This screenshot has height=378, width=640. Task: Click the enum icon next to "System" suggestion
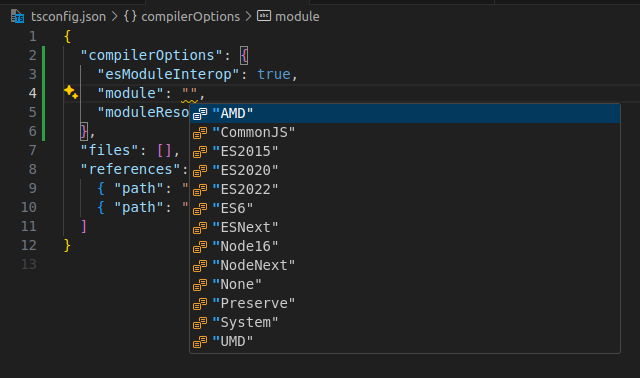pyautogui.click(x=200, y=322)
